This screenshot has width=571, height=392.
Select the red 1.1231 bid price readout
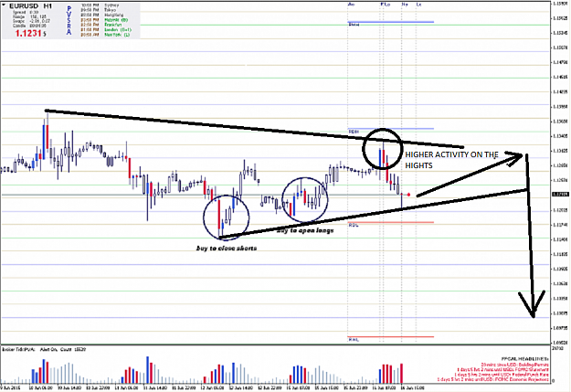point(30,33)
